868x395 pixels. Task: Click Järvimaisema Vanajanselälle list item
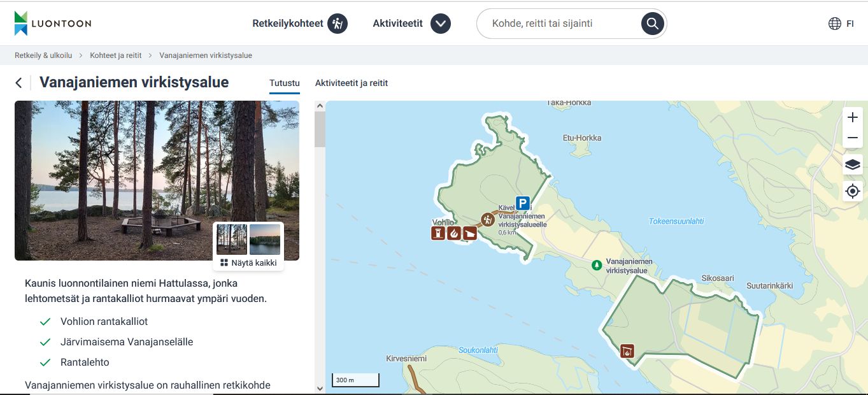(x=127, y=342)
